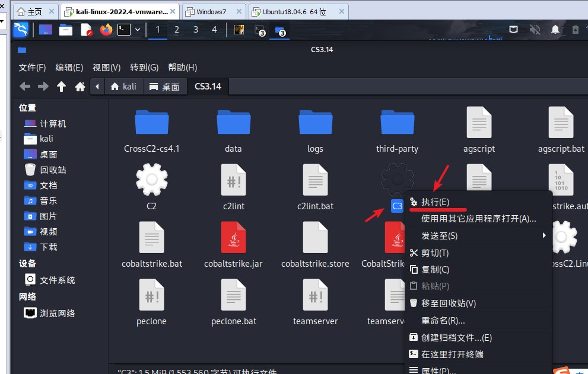Screen dimensions: 588x374
Task: Switch to workspace 2
Action: pos(177,30)
